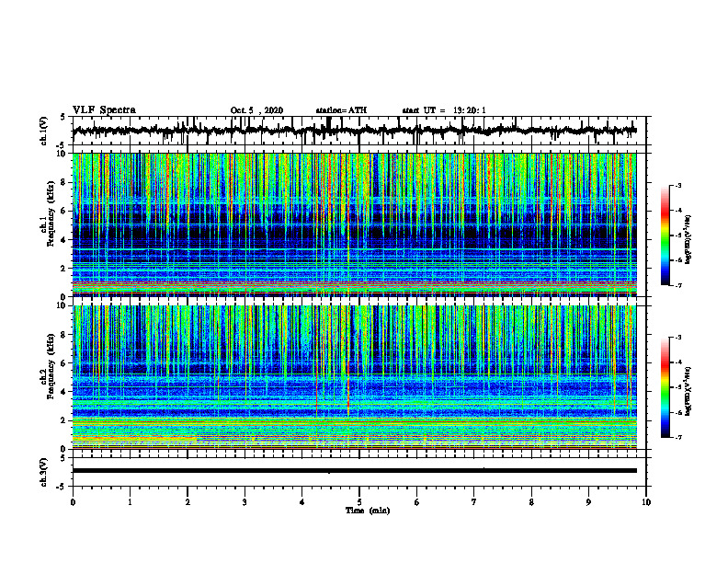The height and width of the screenshot is (563, 728).
Task: Click the "2" minute tick on time axis
Action: 188,502
